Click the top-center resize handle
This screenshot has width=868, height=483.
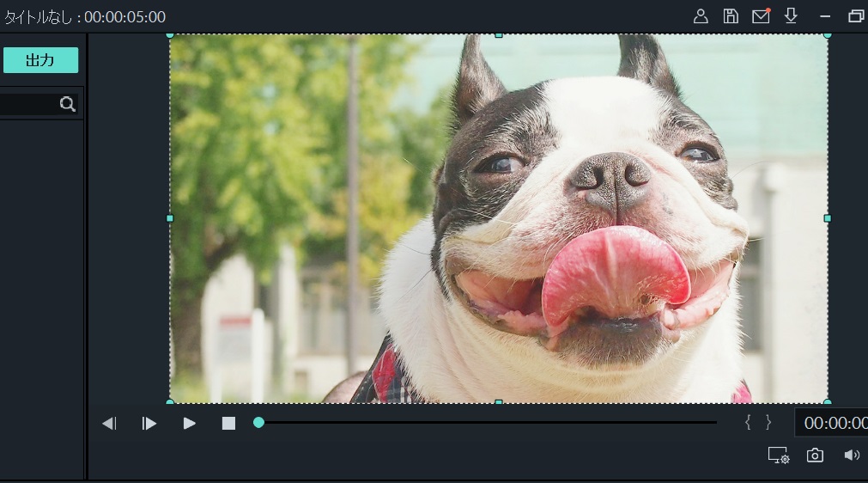click(x=499, y=35)
